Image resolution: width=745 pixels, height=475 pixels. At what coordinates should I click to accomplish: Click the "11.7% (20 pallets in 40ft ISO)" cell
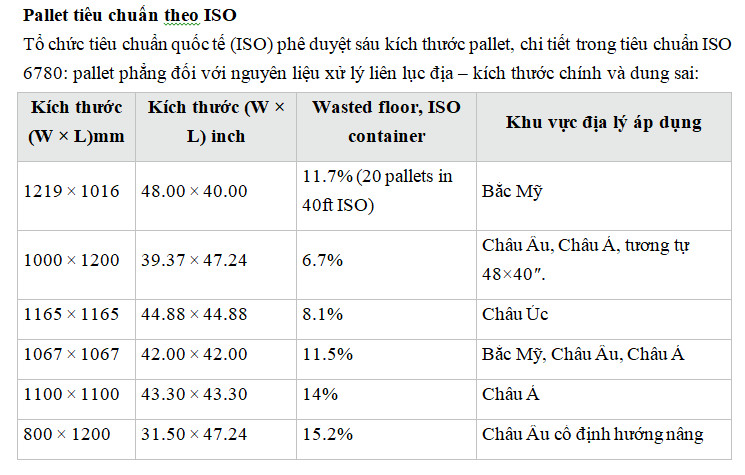point(376,191)
